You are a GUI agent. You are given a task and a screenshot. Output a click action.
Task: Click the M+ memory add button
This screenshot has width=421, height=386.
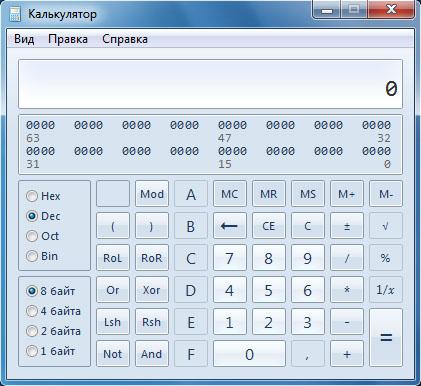(x=347, y=194)
